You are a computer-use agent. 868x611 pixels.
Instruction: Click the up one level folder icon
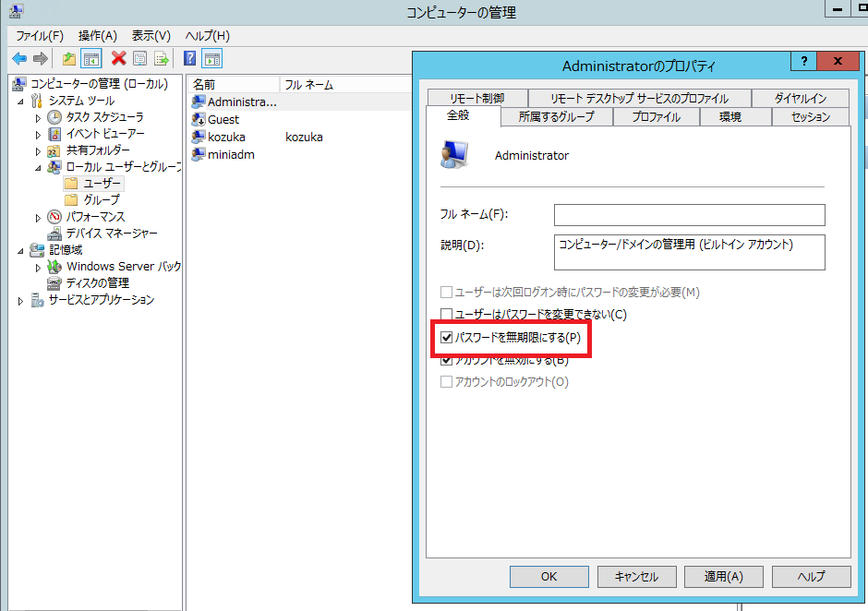(x=69, y=59)
